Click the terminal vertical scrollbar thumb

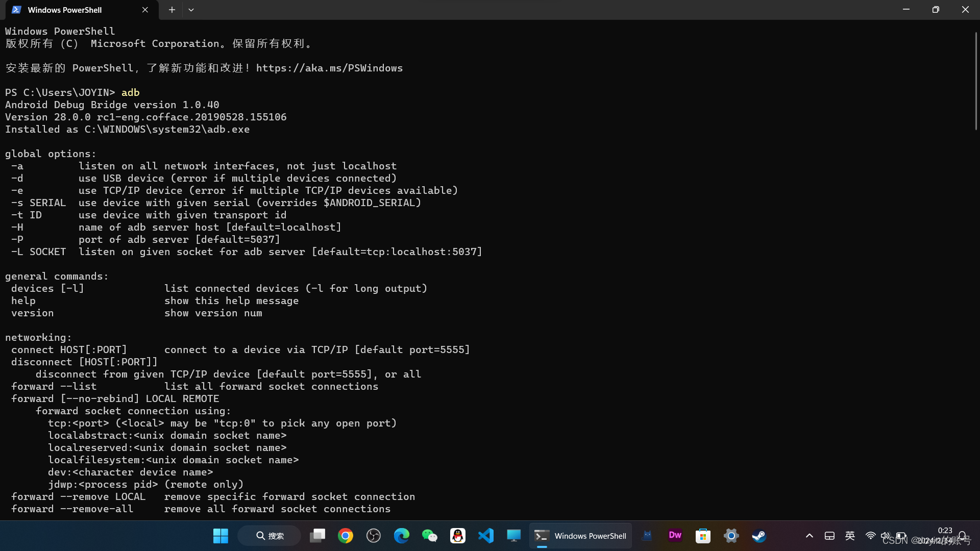click(976, 82)
